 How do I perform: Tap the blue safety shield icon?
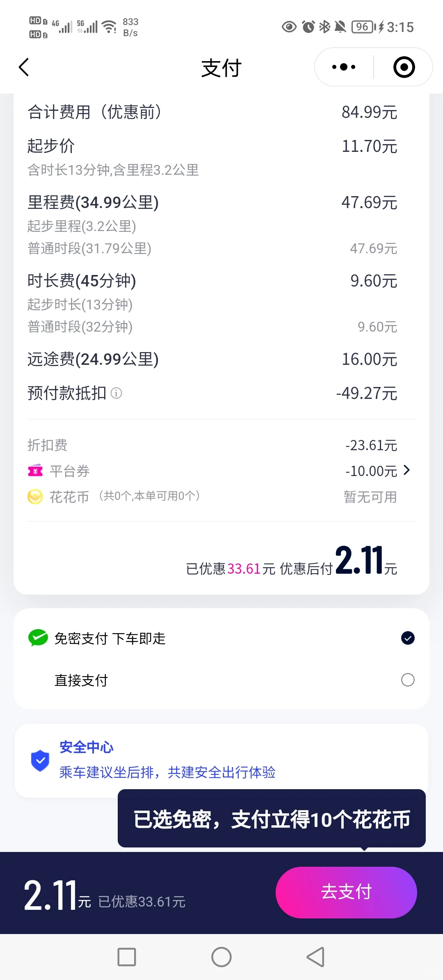pos(40,760)
